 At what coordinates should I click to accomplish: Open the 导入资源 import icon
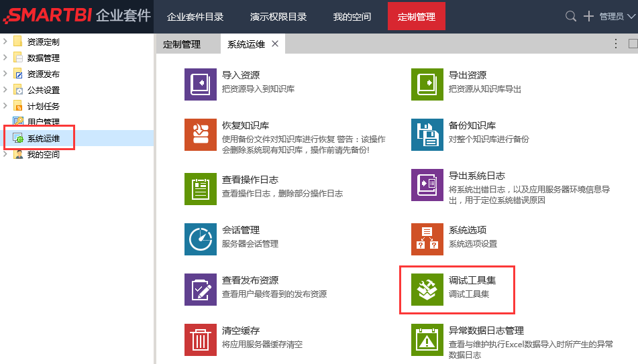click(200, 84)
